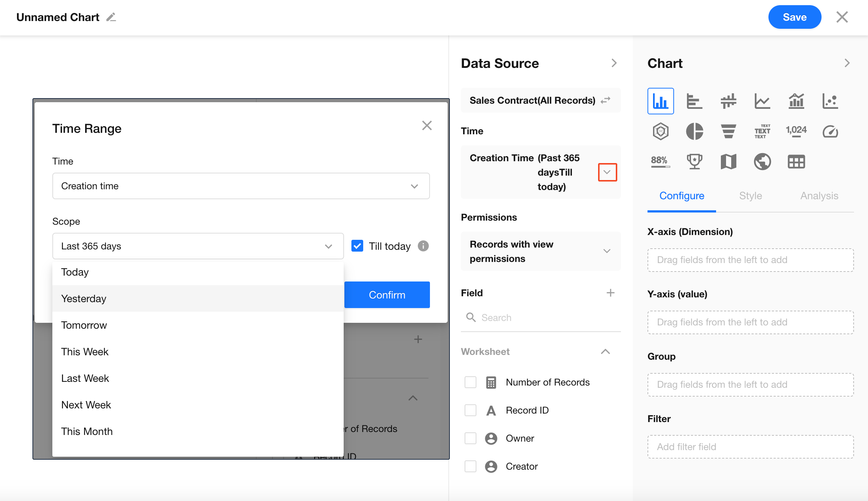Select the funnel chart icon

728,131
